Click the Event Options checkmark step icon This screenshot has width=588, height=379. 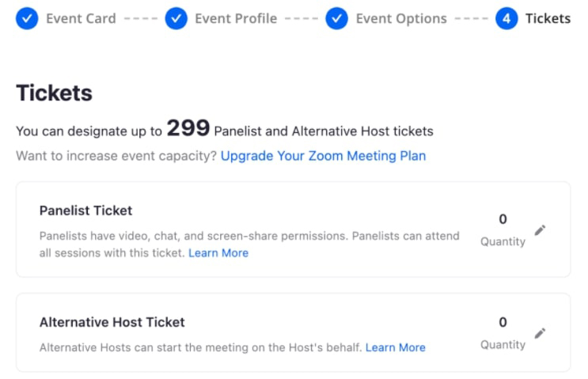tap(337, 18)
